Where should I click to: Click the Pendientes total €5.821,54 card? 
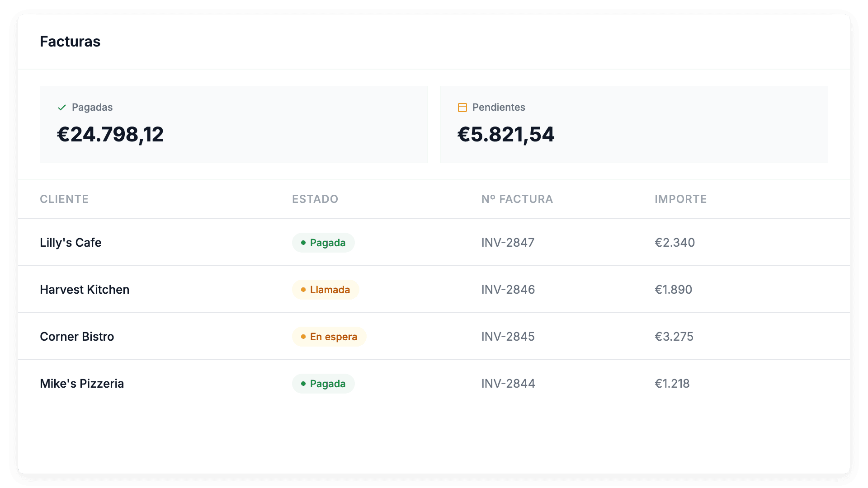[634, 125]
